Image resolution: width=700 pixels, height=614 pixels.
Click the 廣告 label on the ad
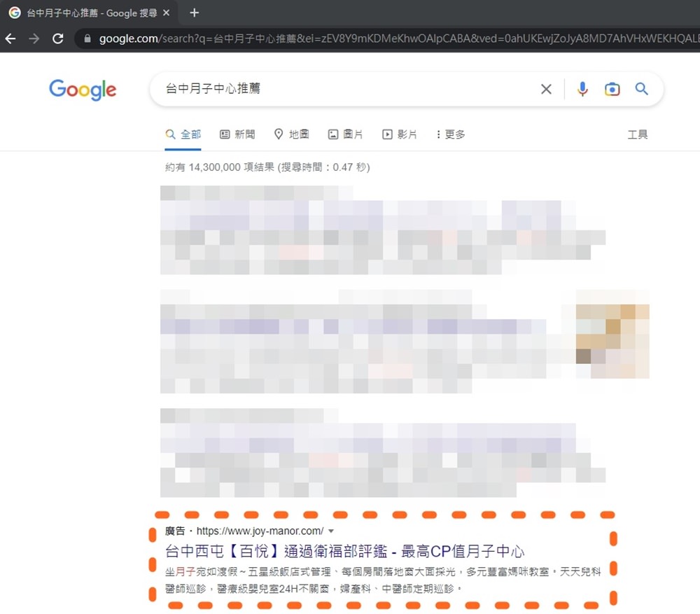click(175, 531)
